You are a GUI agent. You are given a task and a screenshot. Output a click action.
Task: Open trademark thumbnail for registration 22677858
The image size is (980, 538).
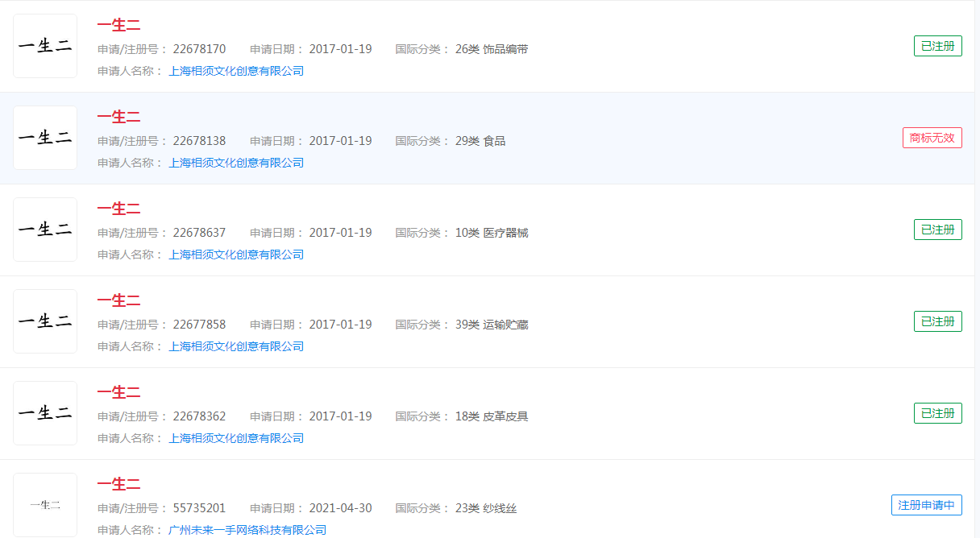[45, 321]
